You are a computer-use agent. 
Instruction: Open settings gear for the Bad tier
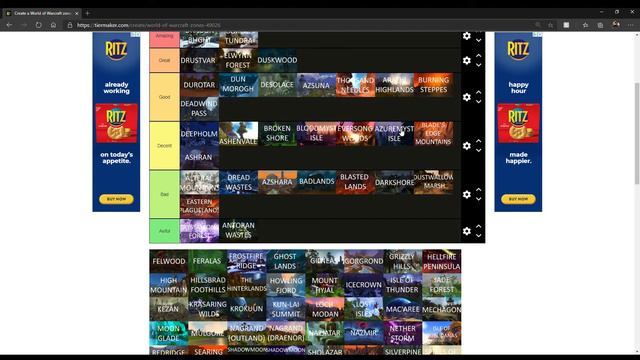pyautogui.click(x=467, y=194)
